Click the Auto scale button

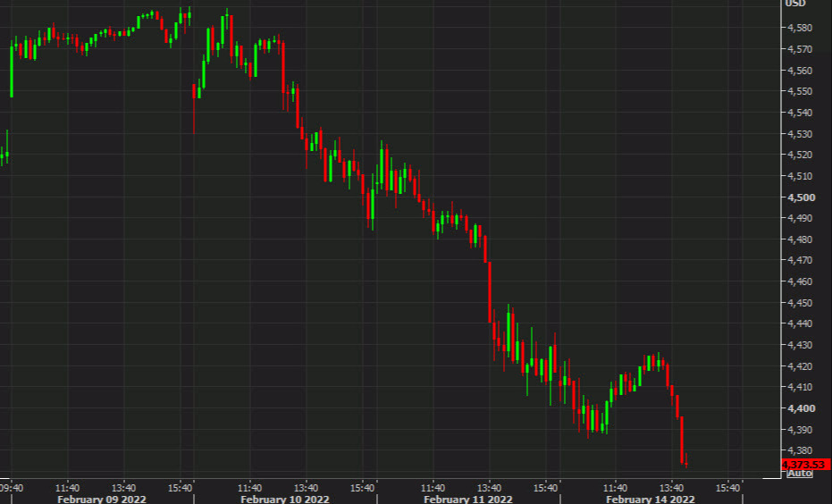tap(800, 474)
